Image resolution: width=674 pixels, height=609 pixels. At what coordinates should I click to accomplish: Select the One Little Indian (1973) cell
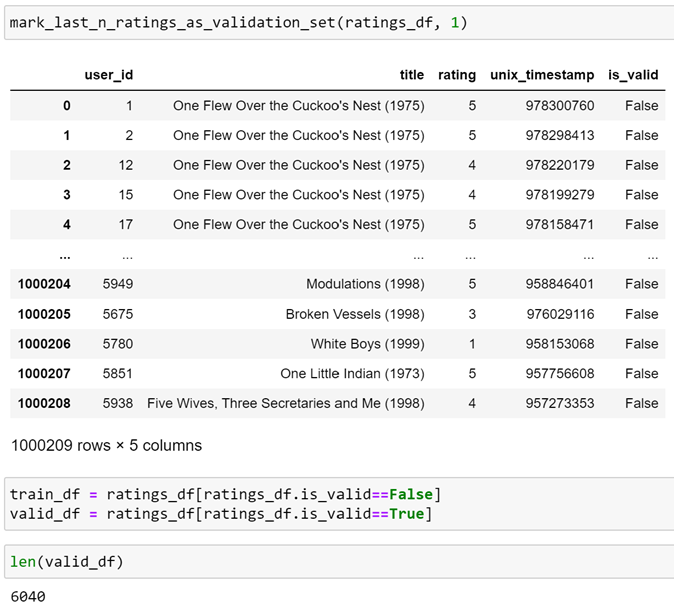pyautogui.click(x=352, y=374)
